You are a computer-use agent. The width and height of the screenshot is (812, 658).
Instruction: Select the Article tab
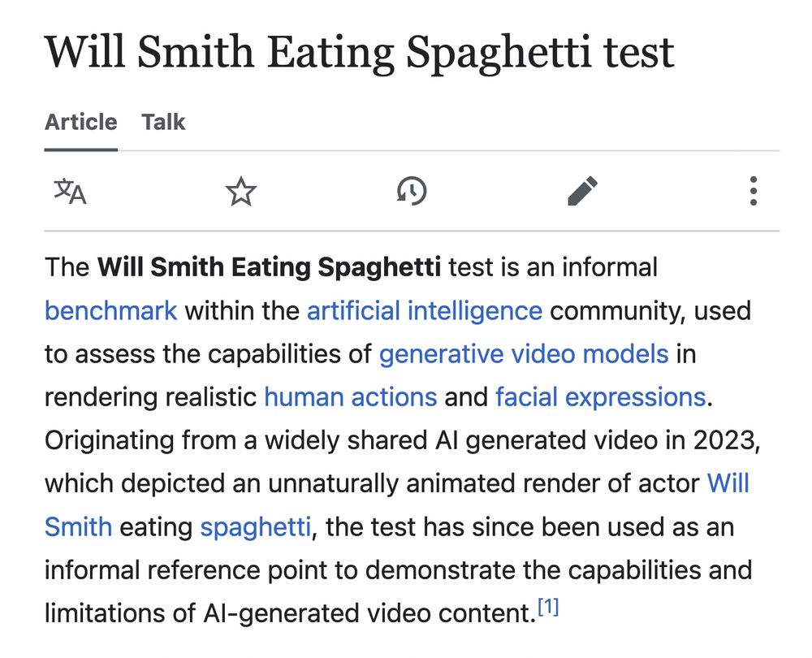coord(80,123)
